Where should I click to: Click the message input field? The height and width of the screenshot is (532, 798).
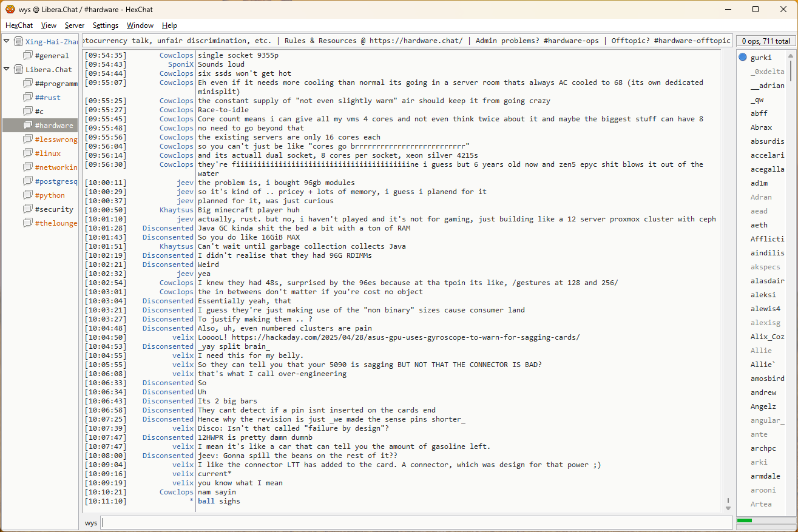coord(416,523)
